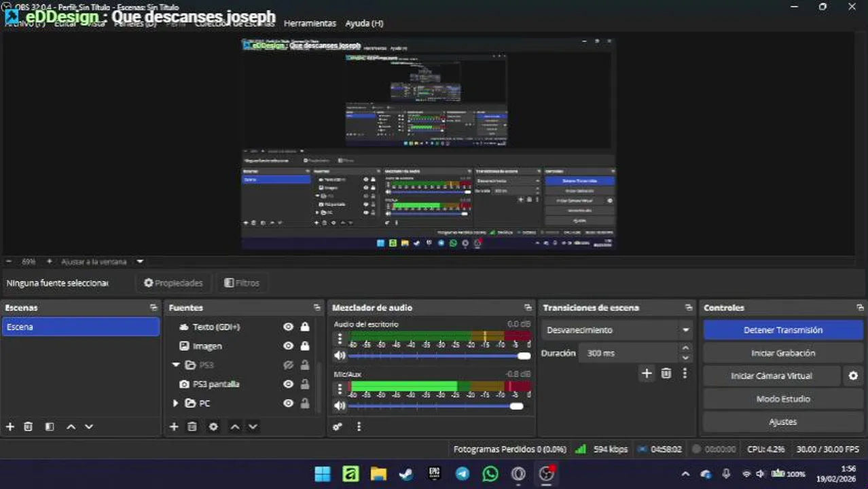Open Ajustes from Controles panel
Screen dimensions: 868x489
pyautogui.click(x=783, y=422)
